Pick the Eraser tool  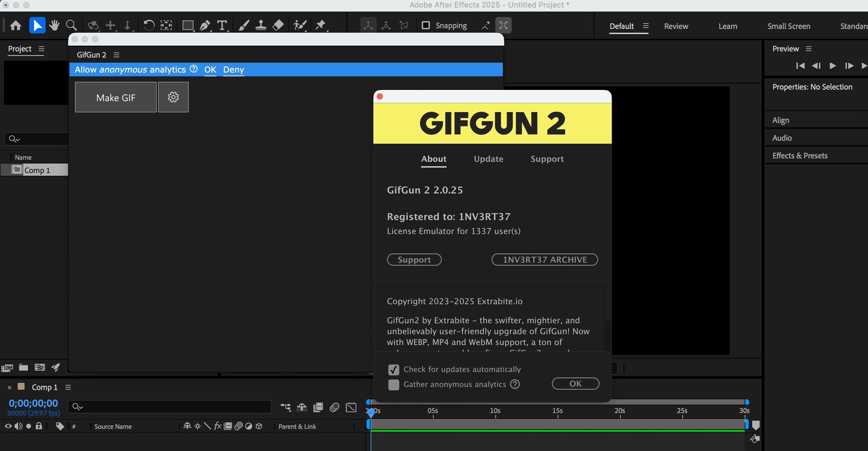[278, 25]
